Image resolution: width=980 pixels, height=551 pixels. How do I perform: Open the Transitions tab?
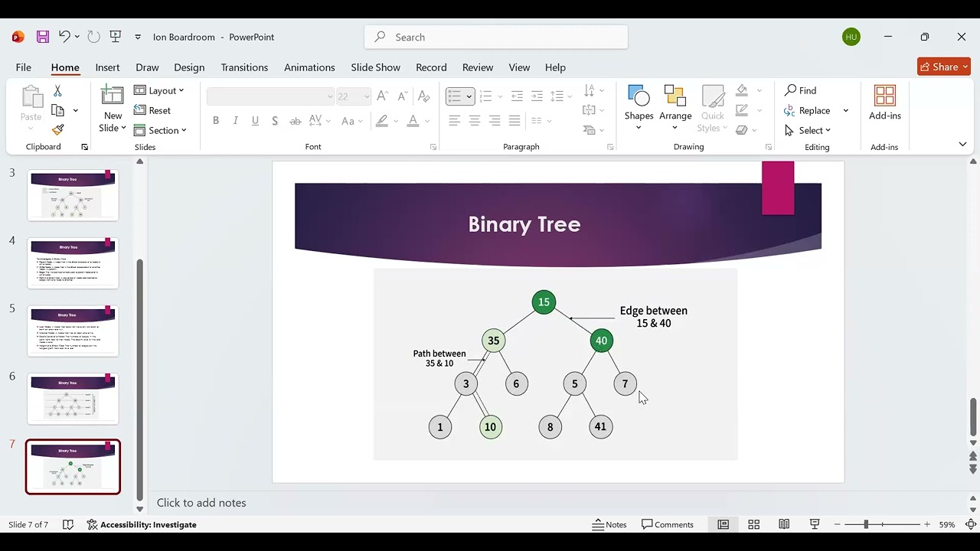(x=244, y=67)
